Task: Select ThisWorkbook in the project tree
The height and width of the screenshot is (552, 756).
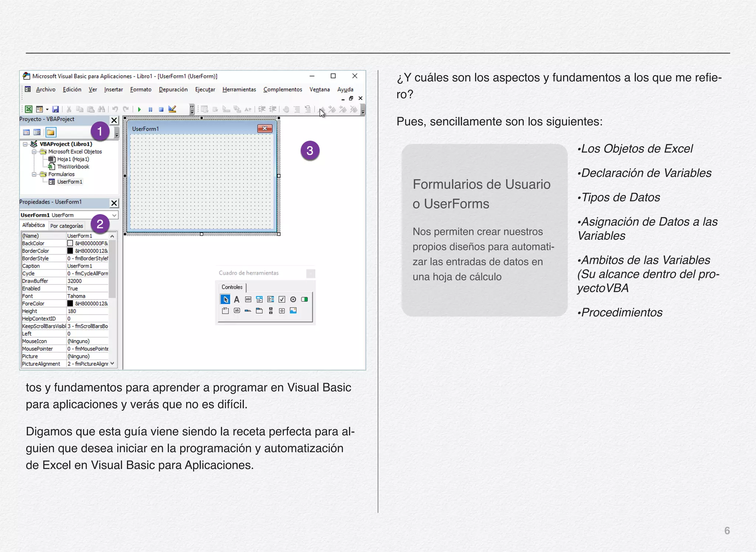Action: (73, 167)
